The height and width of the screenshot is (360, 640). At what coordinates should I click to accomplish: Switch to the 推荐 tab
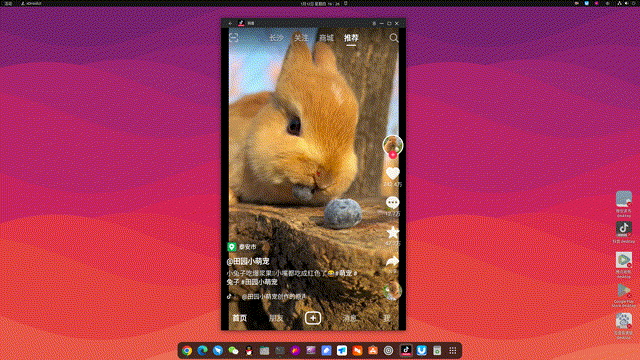(x=351, y=38)
